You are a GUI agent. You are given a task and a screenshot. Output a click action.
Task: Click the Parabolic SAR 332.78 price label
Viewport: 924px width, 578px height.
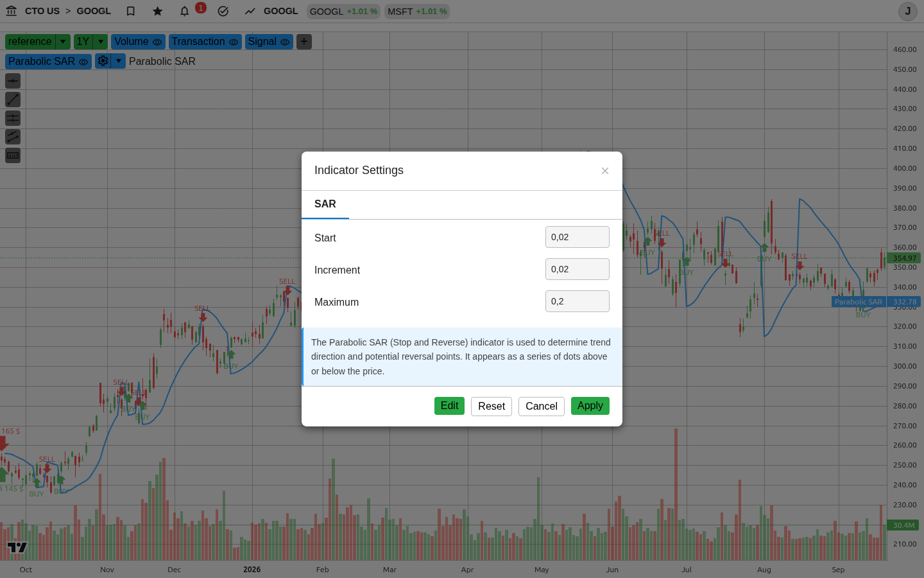click(876, 302)
